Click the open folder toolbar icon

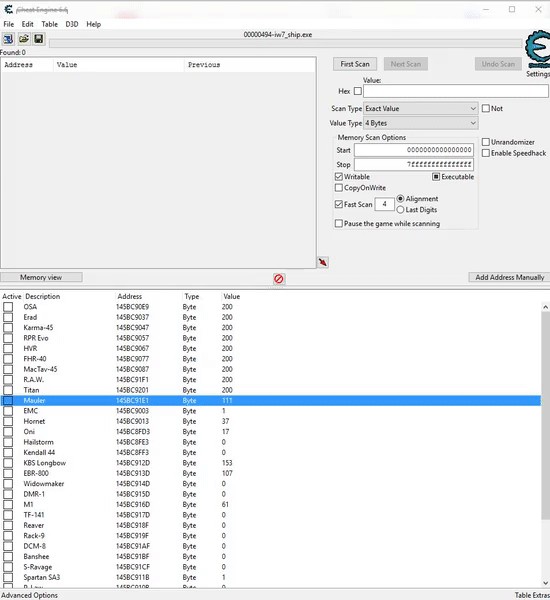(24, 39)
